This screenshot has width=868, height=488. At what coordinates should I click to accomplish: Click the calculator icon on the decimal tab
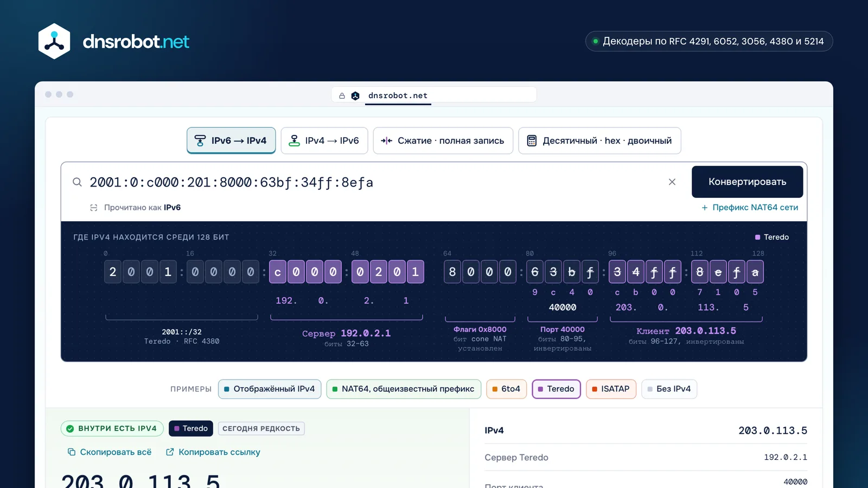coord(532,140)
